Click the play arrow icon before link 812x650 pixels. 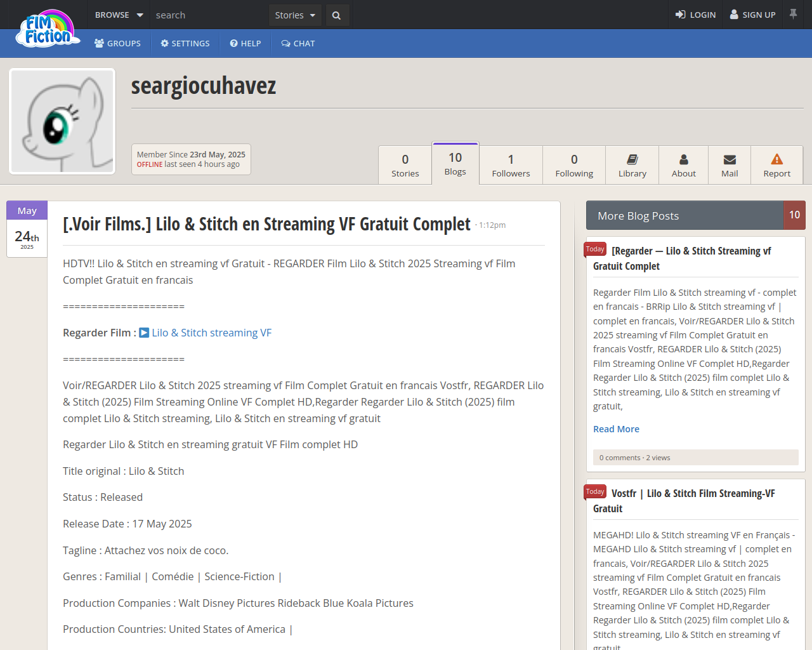144,333
